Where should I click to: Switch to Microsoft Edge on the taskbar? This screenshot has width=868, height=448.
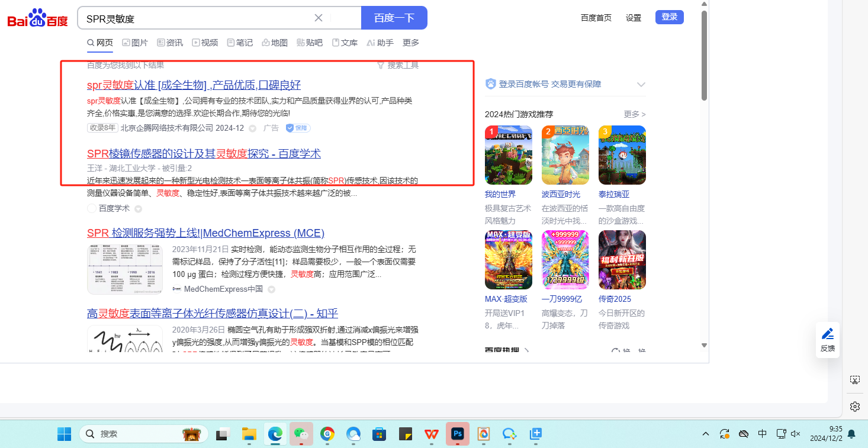(x=275, y=434)
